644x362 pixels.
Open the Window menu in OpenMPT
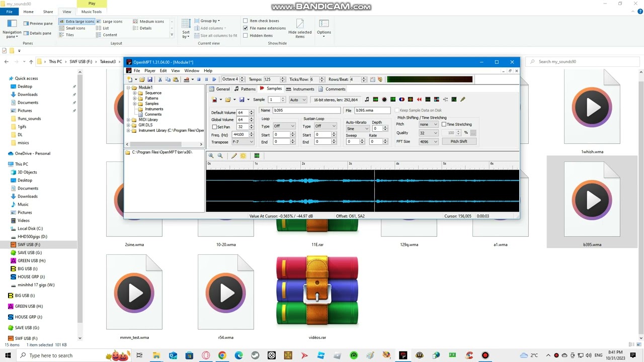tap(192, 71)
